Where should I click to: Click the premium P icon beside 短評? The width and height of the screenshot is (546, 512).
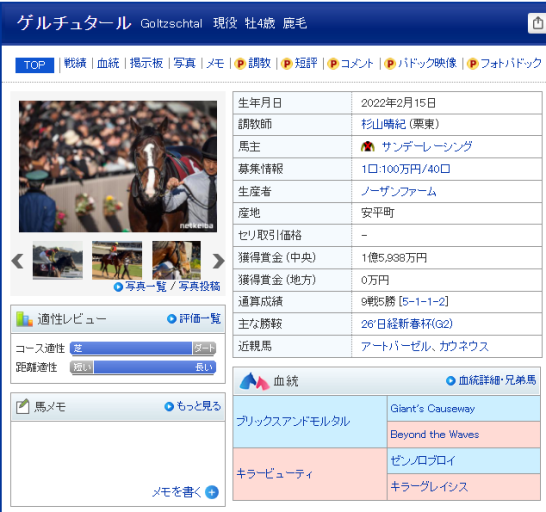point(286,64)
